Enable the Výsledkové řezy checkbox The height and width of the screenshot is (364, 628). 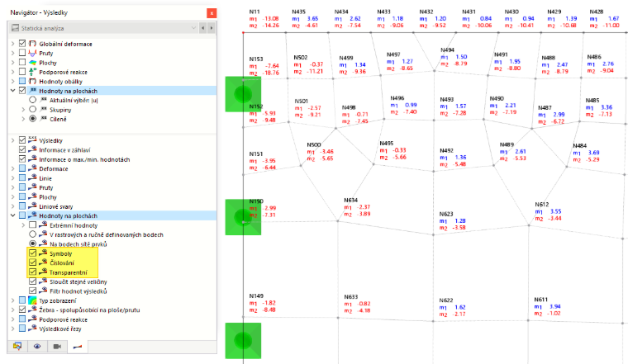[22, 329]
